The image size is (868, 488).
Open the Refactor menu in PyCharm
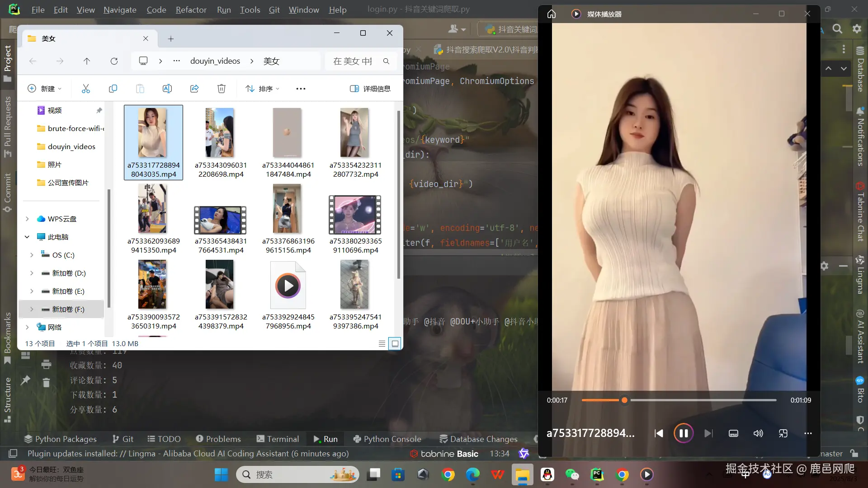pos(191,9)
